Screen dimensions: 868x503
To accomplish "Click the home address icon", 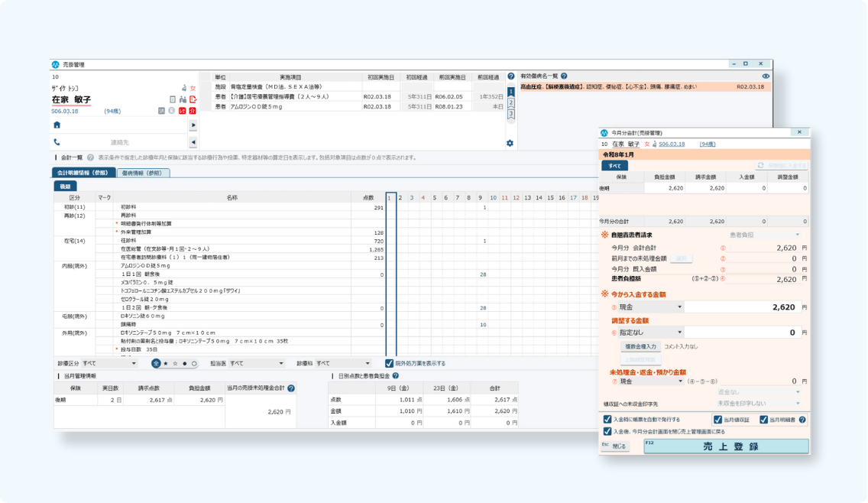I will pyautogui.click(x=57, y=125).
